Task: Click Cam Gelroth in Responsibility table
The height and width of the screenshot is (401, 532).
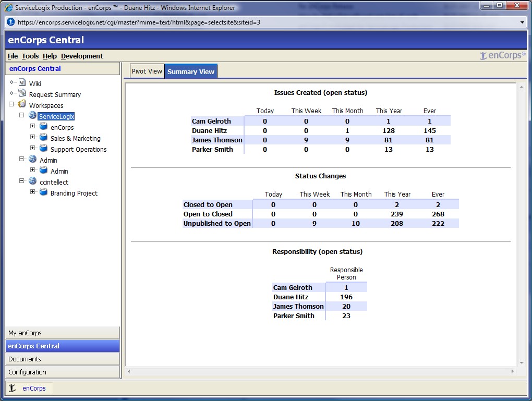Action: 293,287
